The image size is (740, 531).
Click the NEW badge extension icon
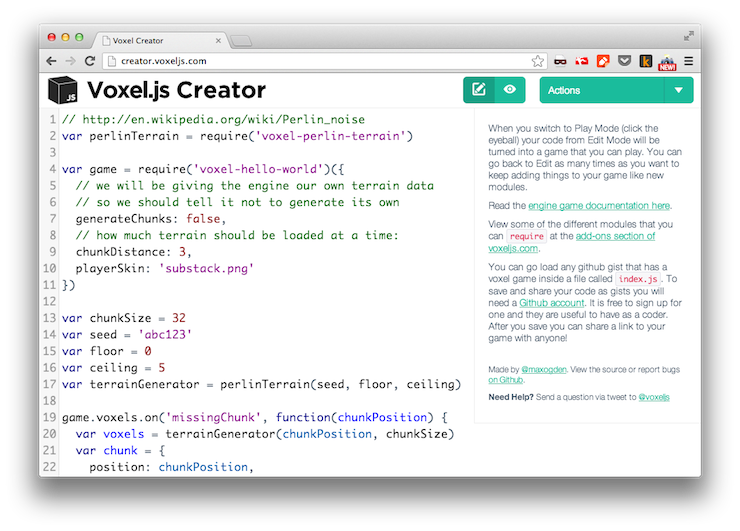point(667,62)
